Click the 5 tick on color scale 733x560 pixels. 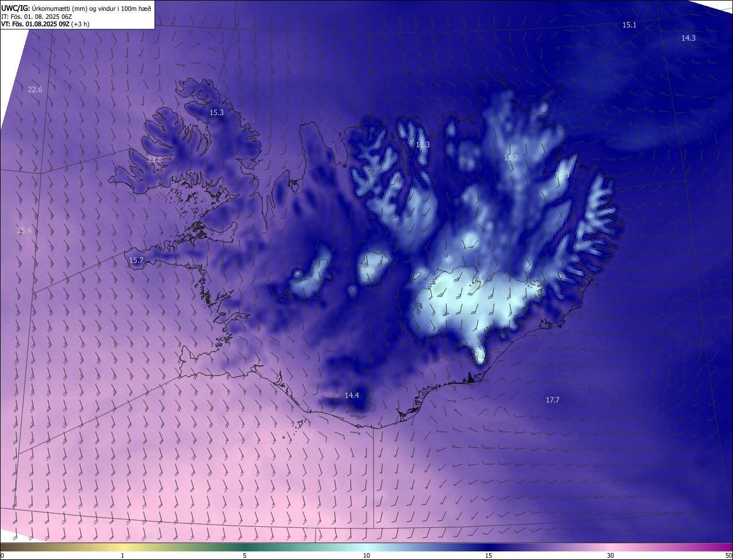tap(245, 555)
